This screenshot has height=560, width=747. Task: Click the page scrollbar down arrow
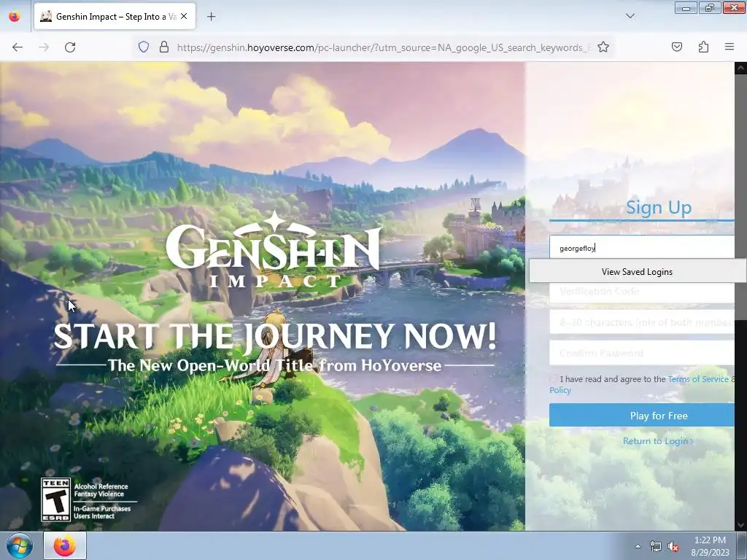pyautogui.click(x=740, y=525)
